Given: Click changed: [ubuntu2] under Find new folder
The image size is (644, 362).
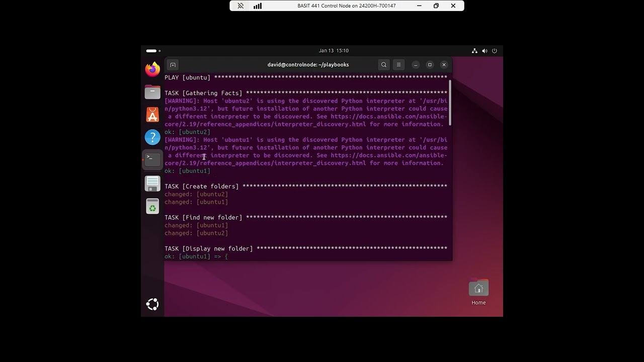Looking at the screenshot, I should (x=196, y=233).
